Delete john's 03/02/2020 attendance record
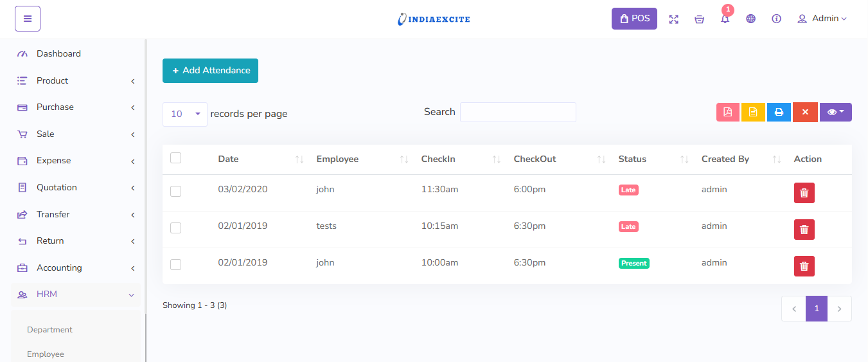This screenshot has height=362, width=868. click(x=804, y=193)
